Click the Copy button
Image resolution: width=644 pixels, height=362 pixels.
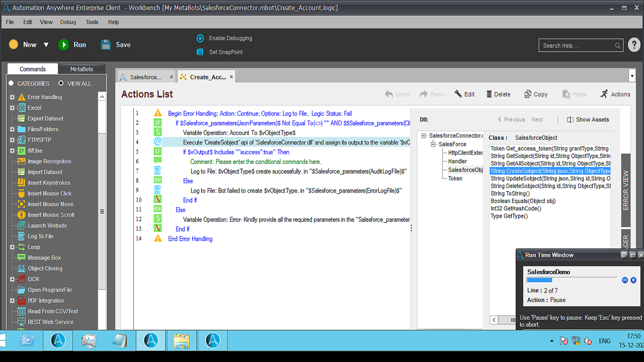536,94
